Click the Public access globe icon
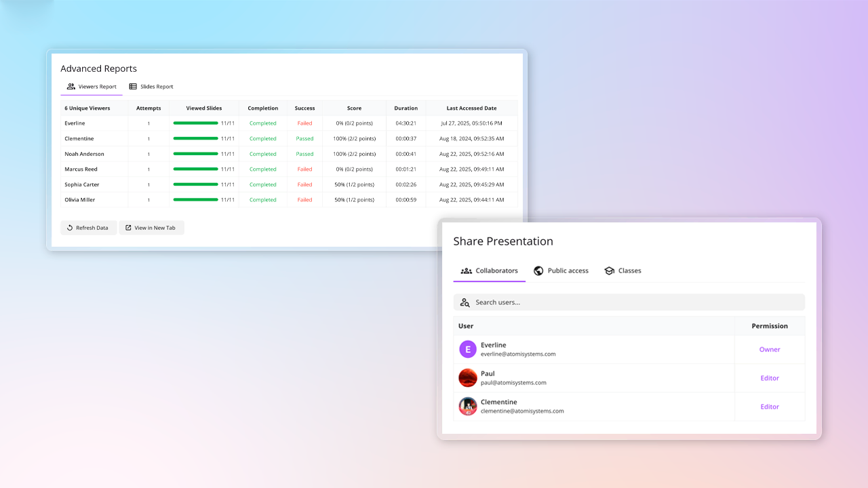This screenshot has height=488, width=868. tap(538, 270)
